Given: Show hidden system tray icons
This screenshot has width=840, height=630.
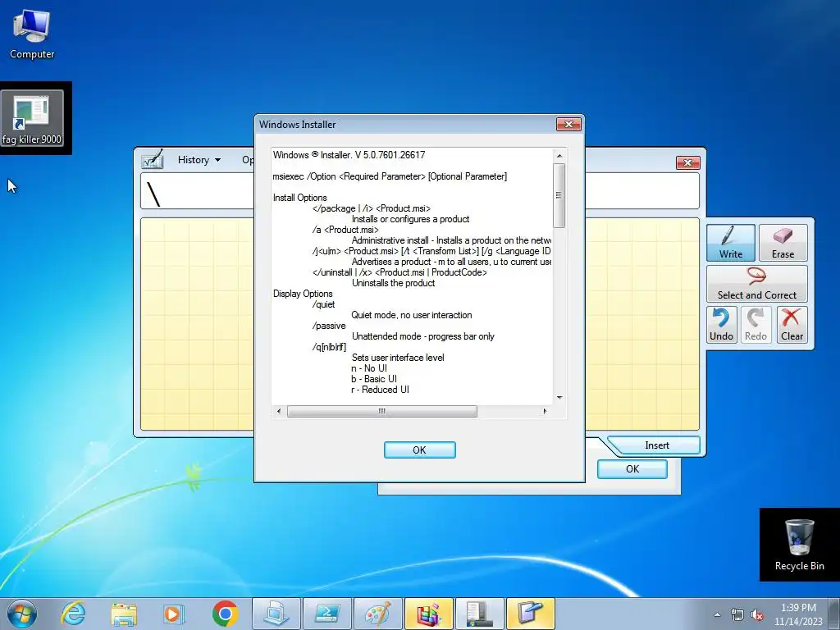Looking at the screenshot, I should click(x=717, y=614).
